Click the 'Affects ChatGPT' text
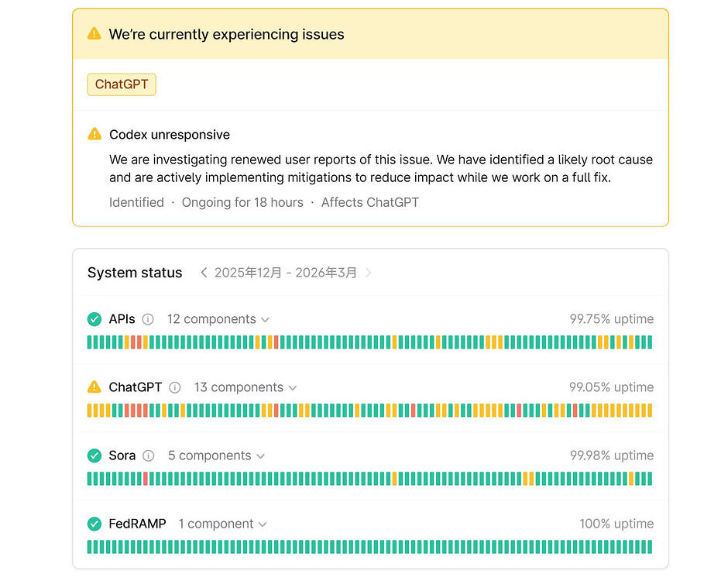This screenshot has height=581, width=728. pyautogui.click(x=370, y=202)
